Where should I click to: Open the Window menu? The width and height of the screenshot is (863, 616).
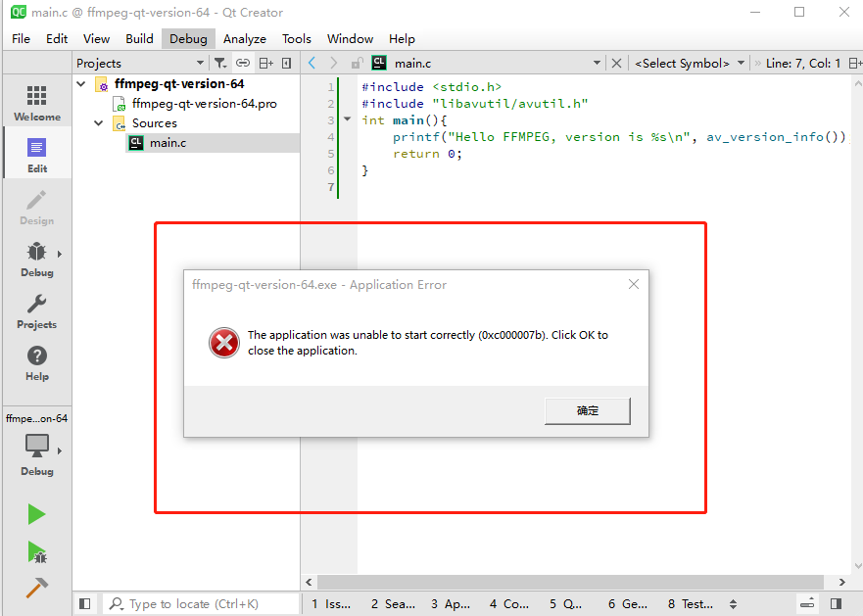[350, 39]
